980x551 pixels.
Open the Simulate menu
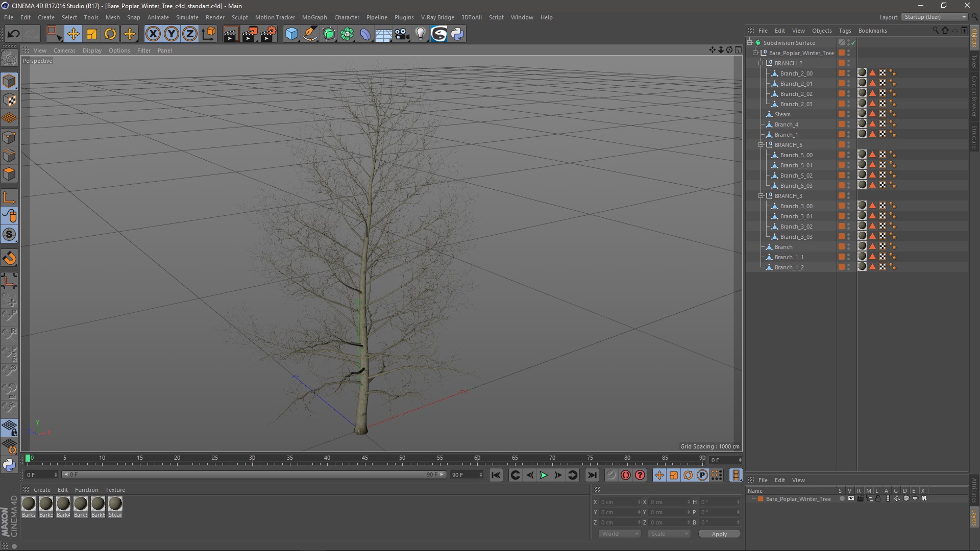(187, 17)
